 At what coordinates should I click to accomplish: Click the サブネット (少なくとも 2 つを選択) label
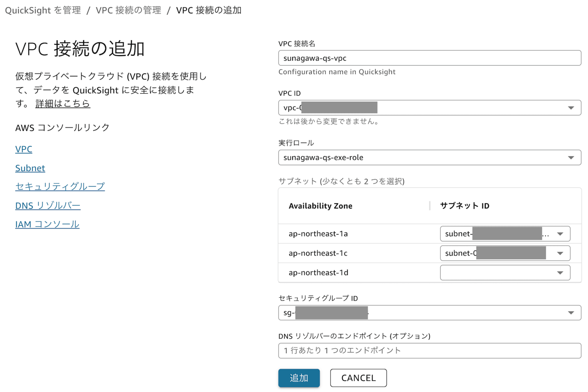click(x=341, y=181)
